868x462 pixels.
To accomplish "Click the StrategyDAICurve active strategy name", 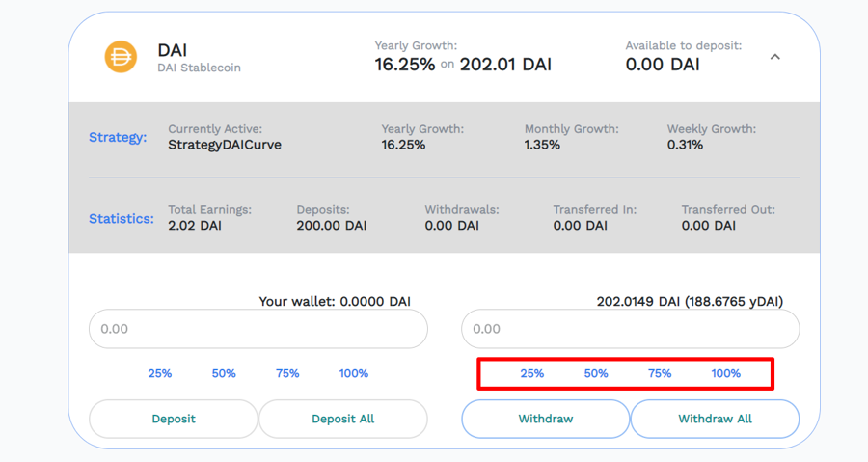I will (225, 145).
